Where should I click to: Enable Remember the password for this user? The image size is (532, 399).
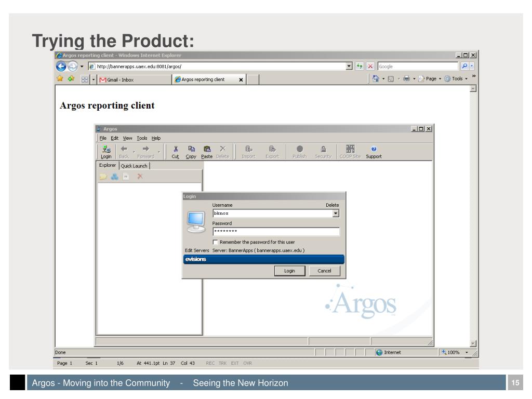(215, 242)
